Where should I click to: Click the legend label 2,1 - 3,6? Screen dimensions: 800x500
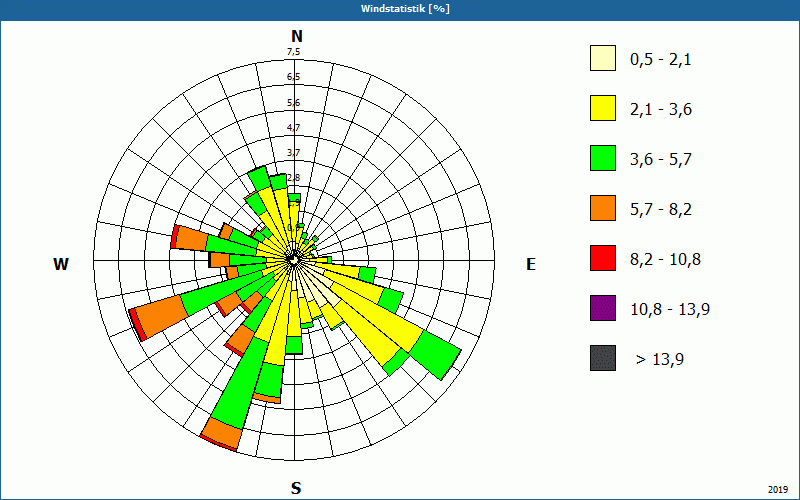(x=661, y=110)
